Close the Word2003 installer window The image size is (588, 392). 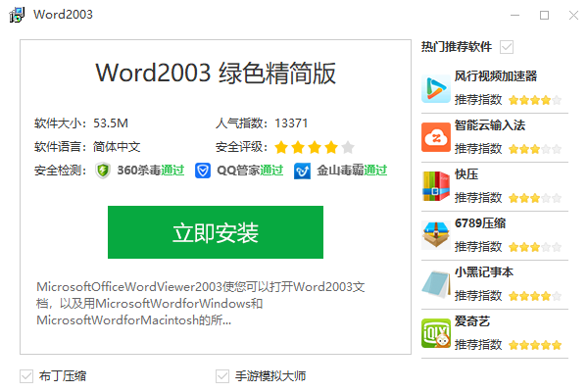pyautogui.click(x=573, y=16)
